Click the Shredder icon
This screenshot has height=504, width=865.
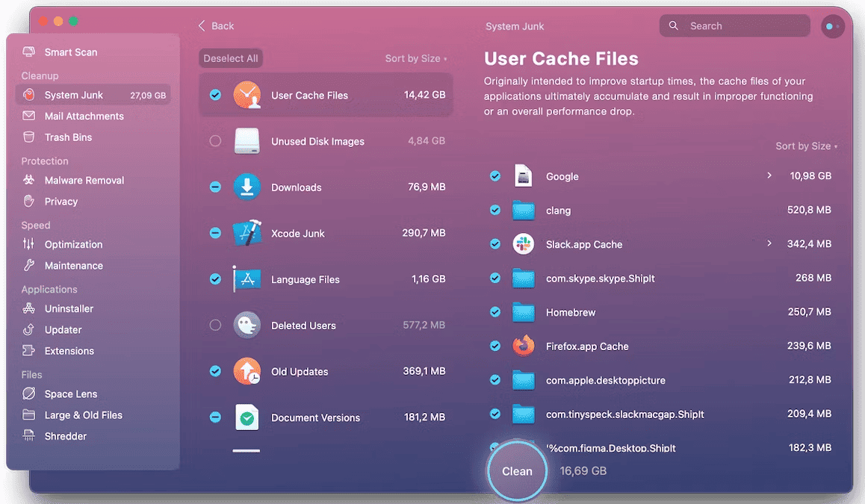28,435
